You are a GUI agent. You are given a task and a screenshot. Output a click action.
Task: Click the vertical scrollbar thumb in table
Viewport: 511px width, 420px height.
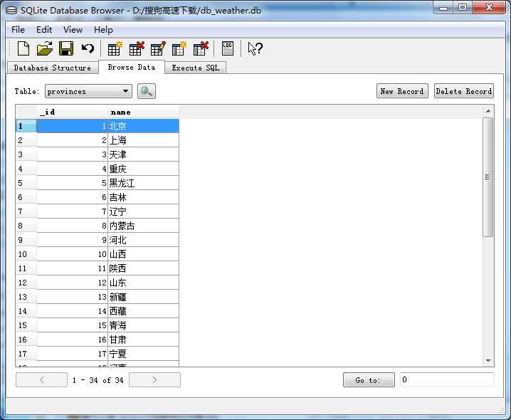tap(488, 177)
